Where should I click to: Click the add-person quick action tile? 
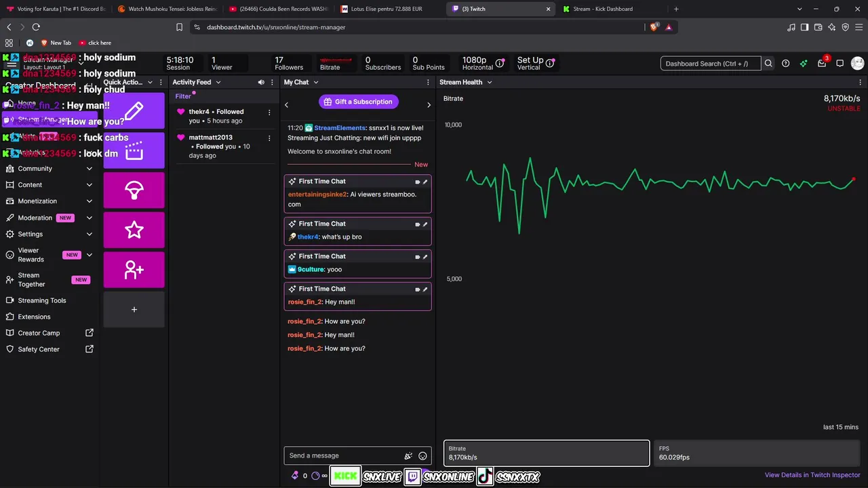coord(134,270)
